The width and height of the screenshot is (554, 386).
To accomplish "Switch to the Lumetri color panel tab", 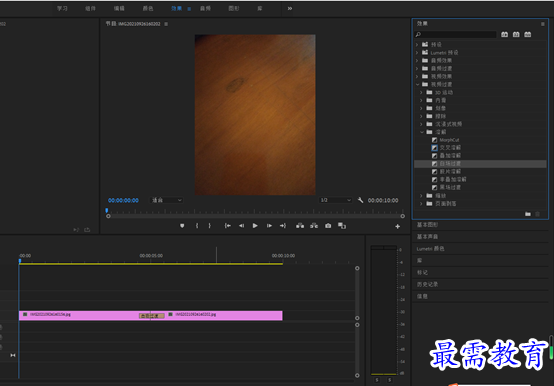I will pyautogui.click(x=430, y=249).
